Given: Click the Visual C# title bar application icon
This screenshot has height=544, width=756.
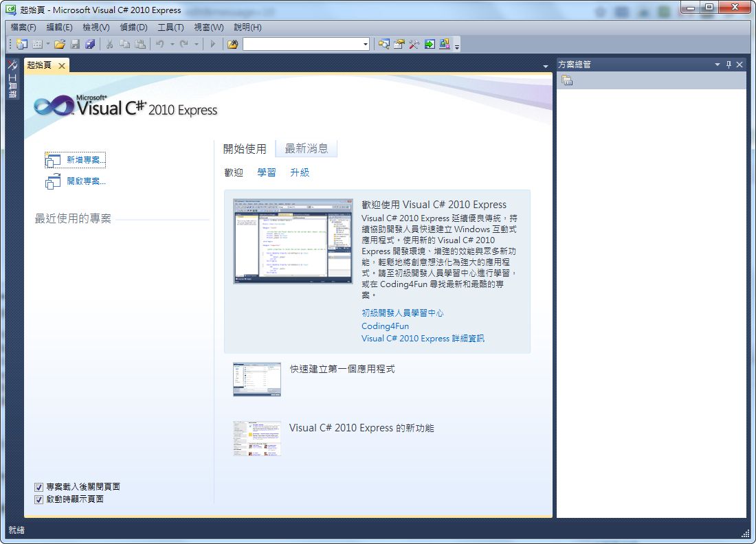Looking at the screenshot, I should (x=10, y=9).
